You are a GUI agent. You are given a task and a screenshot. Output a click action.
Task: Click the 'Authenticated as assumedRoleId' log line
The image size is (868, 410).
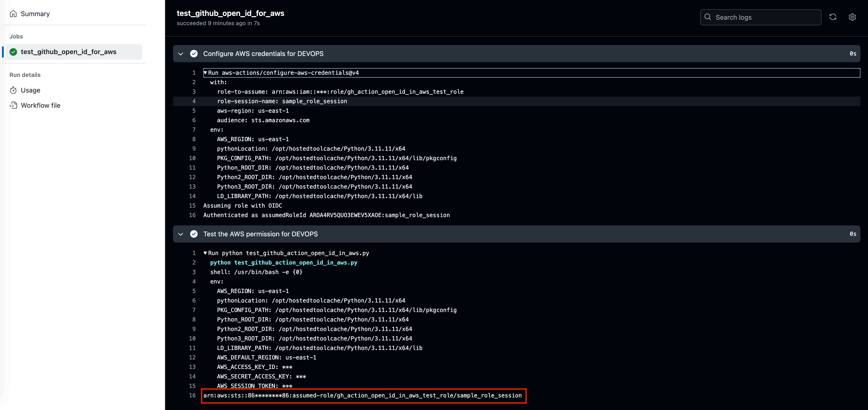click(x=327, y=215)
